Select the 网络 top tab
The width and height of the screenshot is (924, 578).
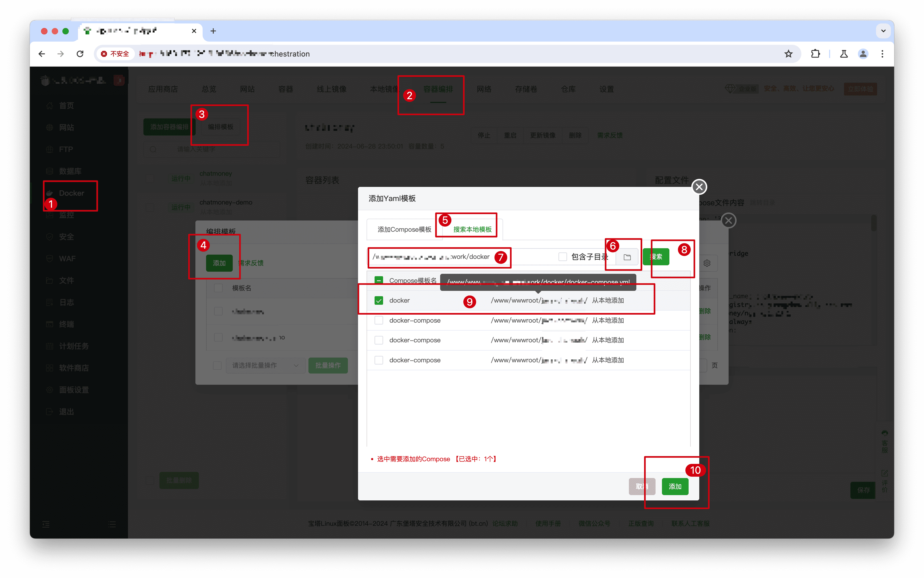coord(484,89)
